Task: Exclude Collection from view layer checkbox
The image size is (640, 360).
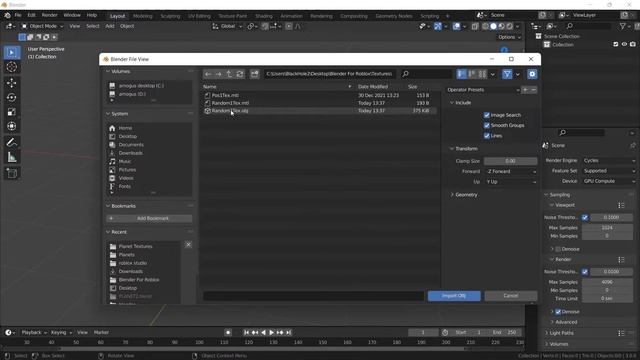Action: click(616, 44)
